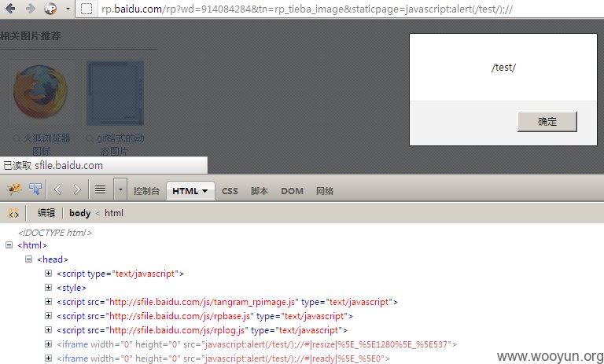This screenshot has height=364, width=604.
Task: Select the page identity icon in address bar
Action: coord(87,9)
